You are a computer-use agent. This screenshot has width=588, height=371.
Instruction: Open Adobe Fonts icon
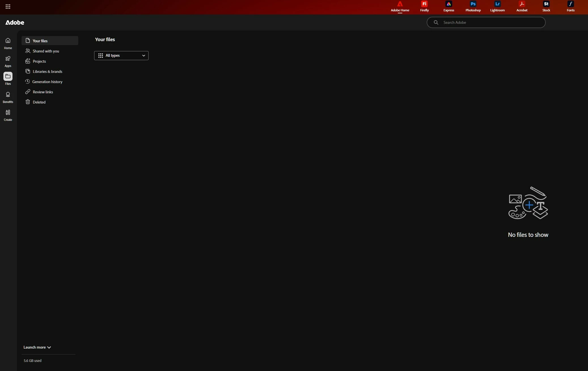(570, 6)
